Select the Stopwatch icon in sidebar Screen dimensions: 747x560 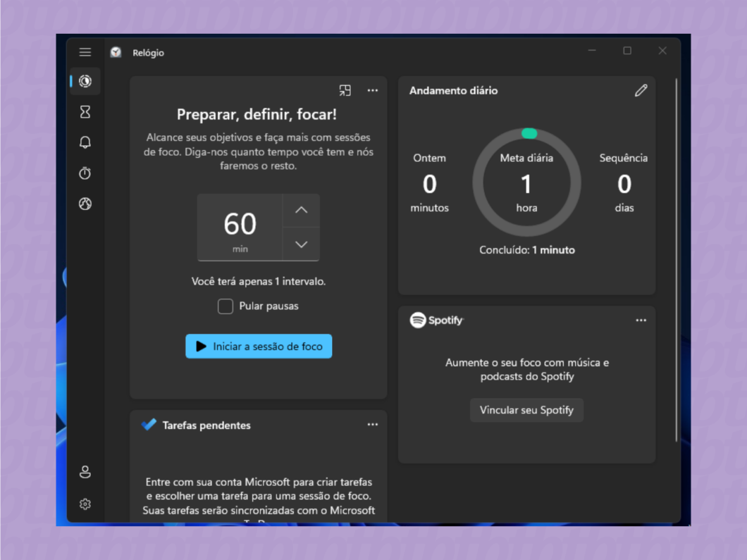tap(85, 173)
